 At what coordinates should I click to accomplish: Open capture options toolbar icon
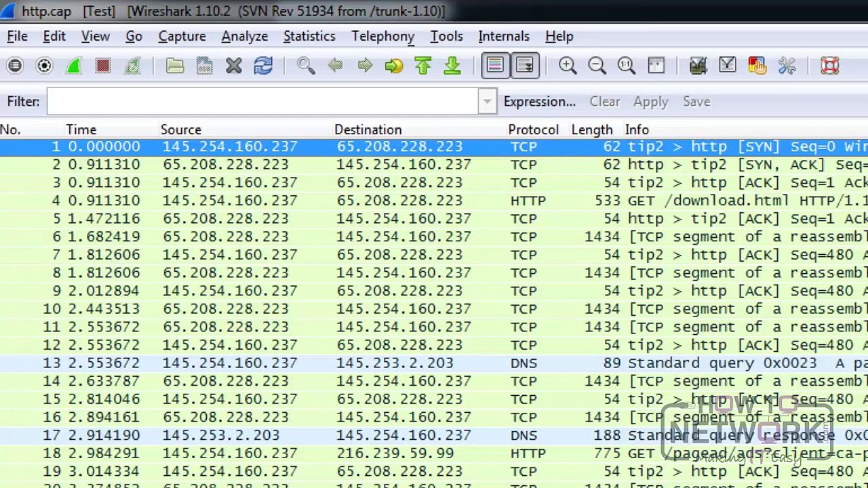[x=44, y=66]
